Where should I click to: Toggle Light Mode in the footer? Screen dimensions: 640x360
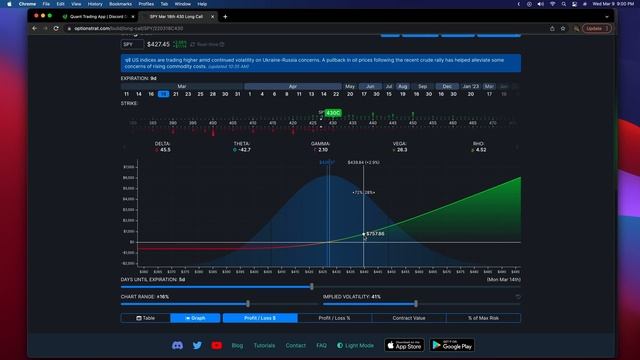355,345
